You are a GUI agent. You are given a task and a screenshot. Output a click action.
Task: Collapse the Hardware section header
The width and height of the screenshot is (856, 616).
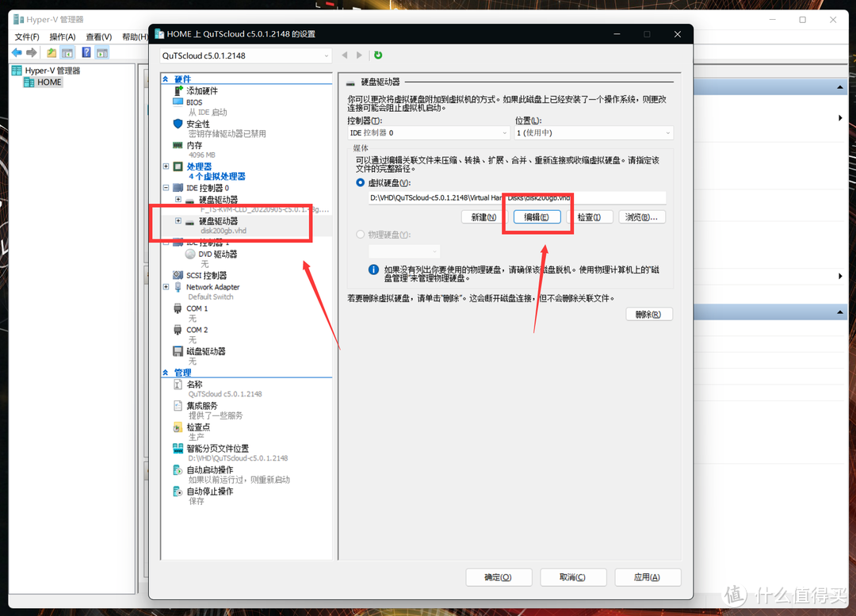[x=166, y=79]
